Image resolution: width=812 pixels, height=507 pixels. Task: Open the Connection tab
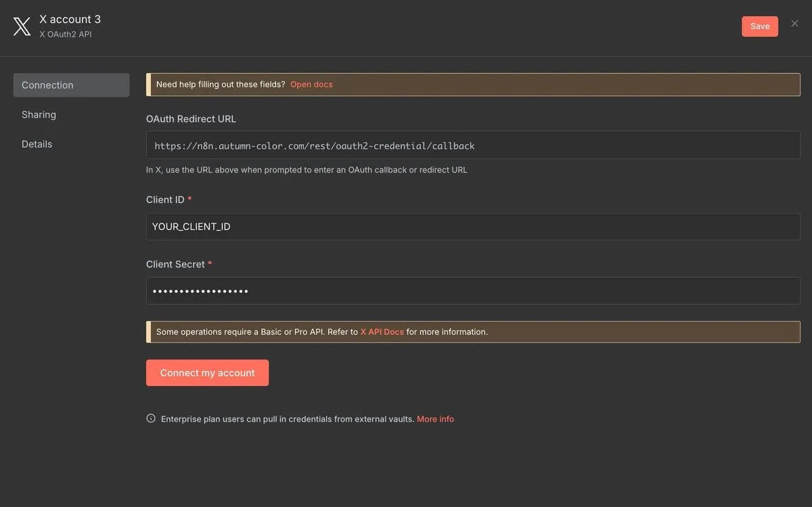click(x=71, y=85)
